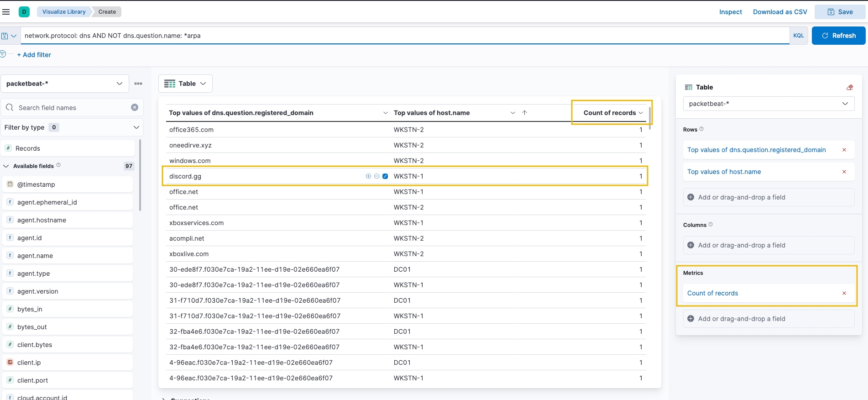
Task: Go to Visualize Library breadcrumb
Action: [63, 12]
